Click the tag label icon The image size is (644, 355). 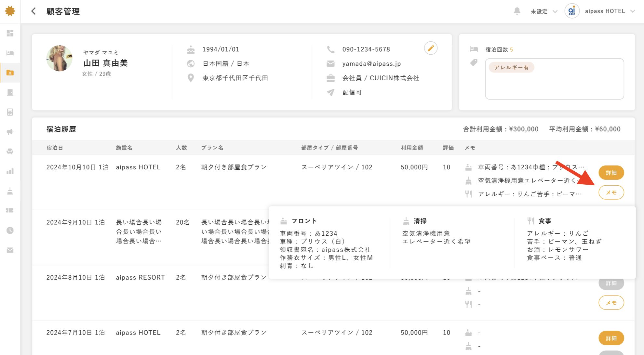pos(474,62)
